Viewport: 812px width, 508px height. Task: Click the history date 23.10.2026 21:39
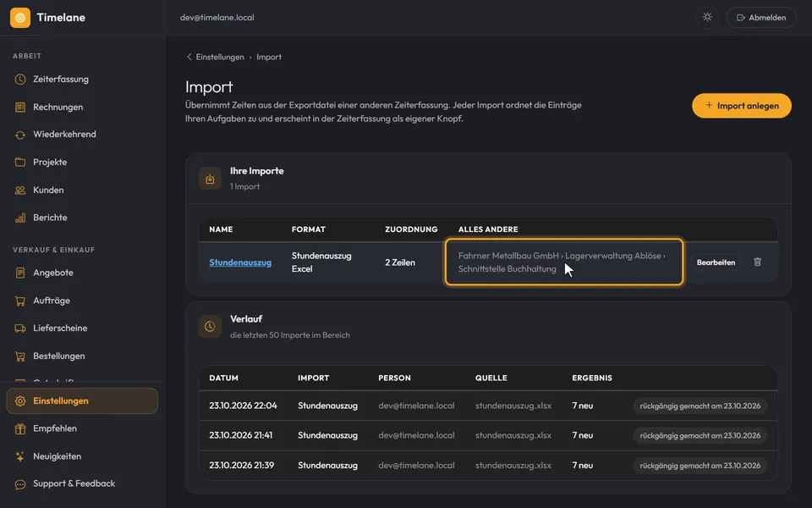(241, 465)
